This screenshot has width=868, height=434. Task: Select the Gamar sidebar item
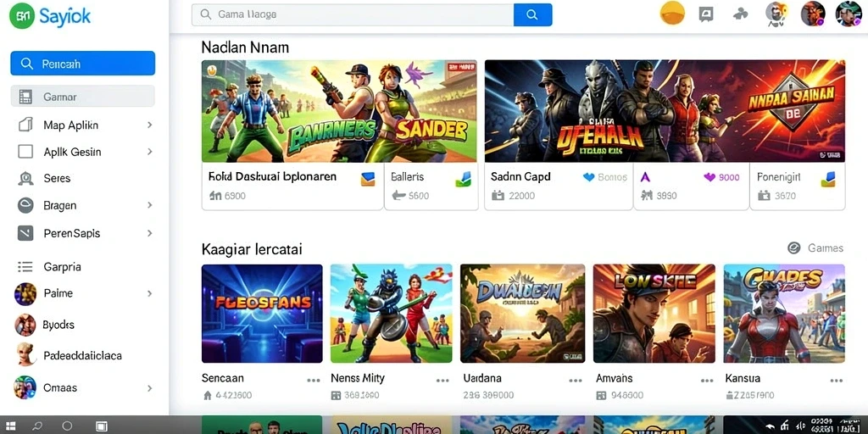(x=82, y=97)
